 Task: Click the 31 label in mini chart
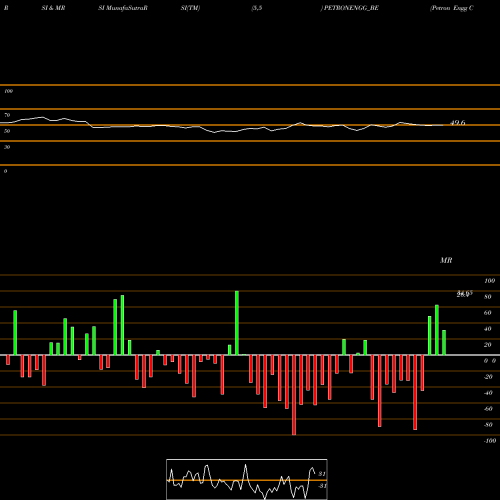pyautogui.click(x=322, y=474)
